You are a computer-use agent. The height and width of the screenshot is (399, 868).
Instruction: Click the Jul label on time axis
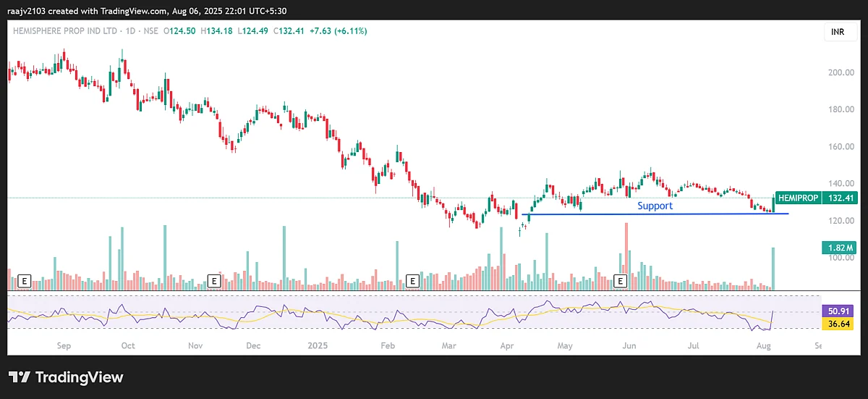click(x=693, y=346)
